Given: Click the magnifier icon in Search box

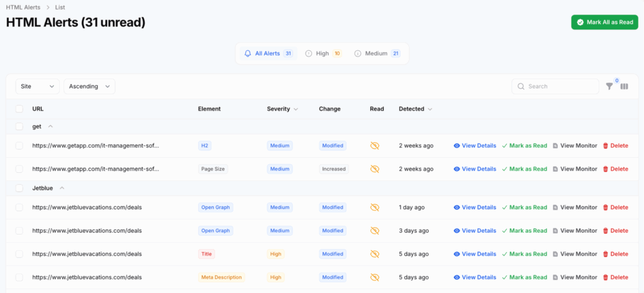Looking at the screenshot, I should coord(521,87).
